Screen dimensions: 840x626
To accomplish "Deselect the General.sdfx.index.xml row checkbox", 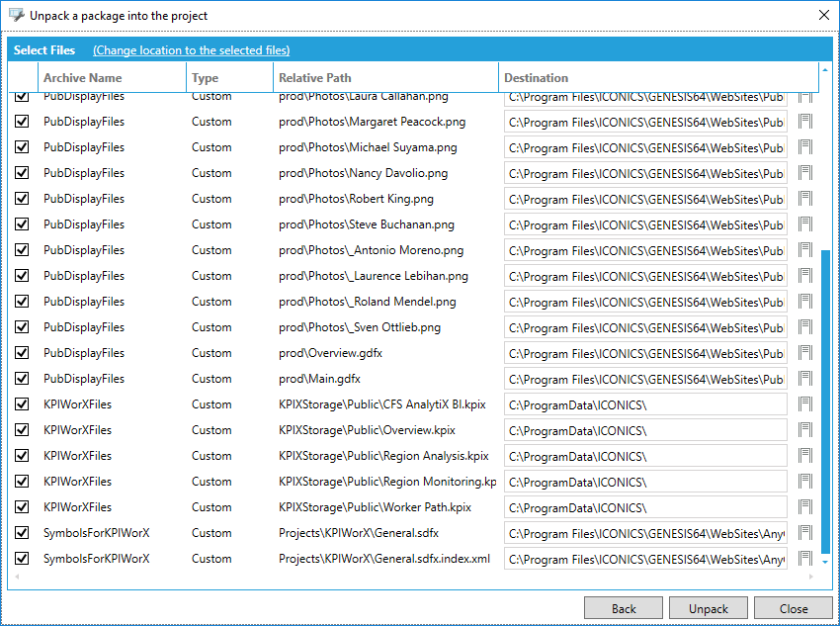I will (22, 559).
